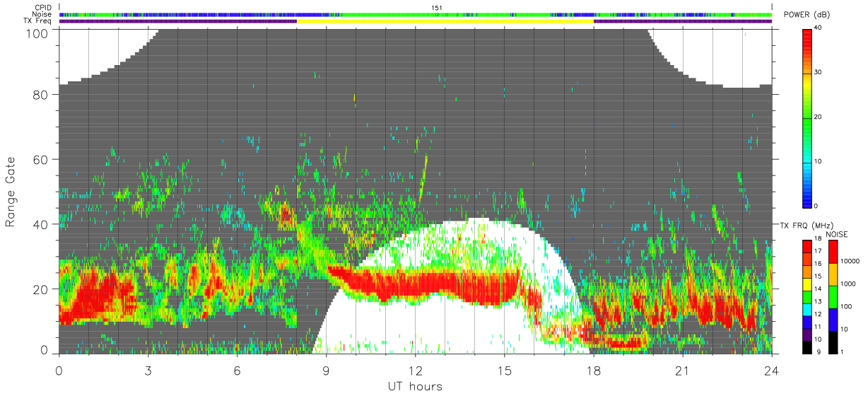Screen dimensions: 868x401
Task: Click the 3 tick label on the UT hours axis
Action: 148,371
